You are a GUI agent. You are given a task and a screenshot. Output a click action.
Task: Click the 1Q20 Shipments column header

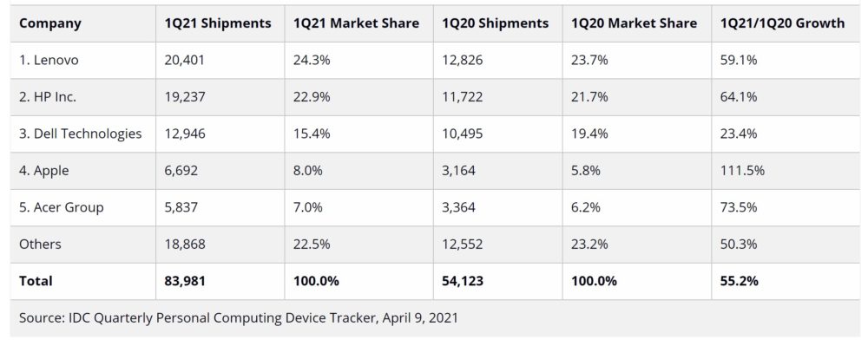(x=496, y=23)
